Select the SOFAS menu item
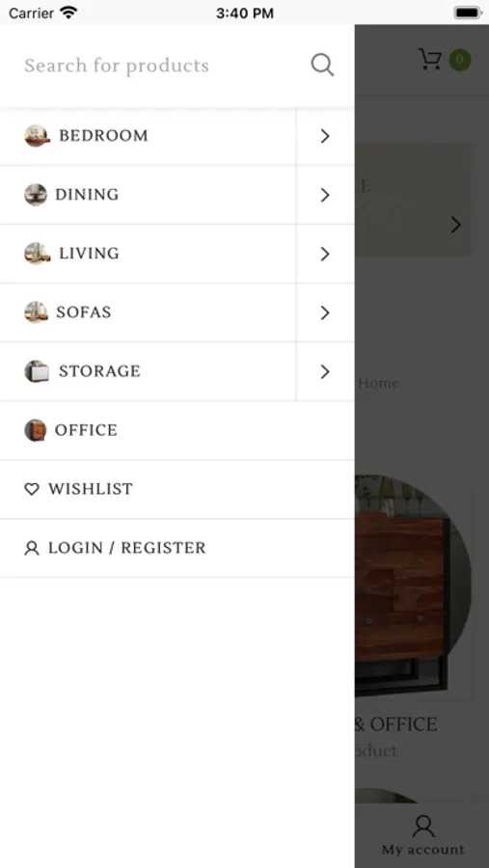The width and height of the screenshot is (489, 868). click(148, 312)
